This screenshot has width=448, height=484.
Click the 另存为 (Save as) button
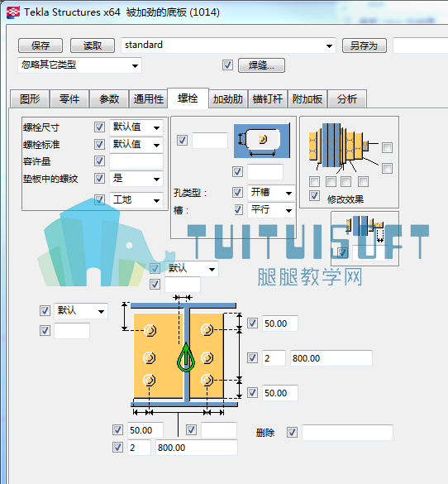[x=365, y=46]
